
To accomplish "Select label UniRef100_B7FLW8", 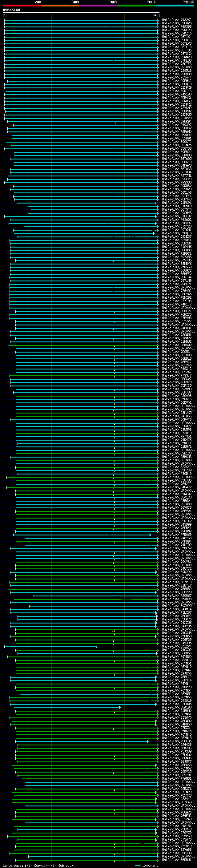I will (x=177, y=60).
